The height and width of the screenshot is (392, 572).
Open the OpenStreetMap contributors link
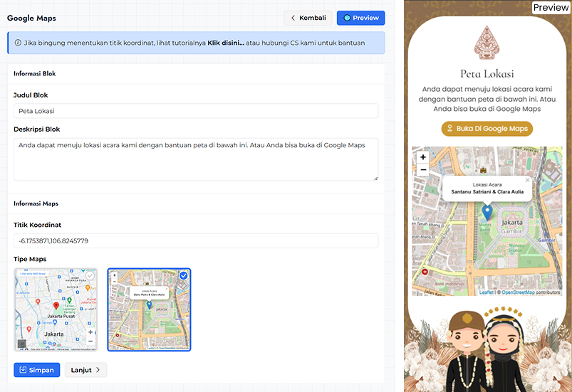point(518,292)
